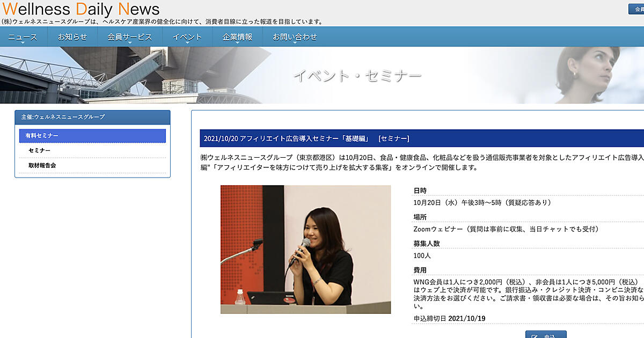Select the お問い合わせ menu item
Viewport: 644px width, 338px height.
pyautogui.click(x=295, y=37)
